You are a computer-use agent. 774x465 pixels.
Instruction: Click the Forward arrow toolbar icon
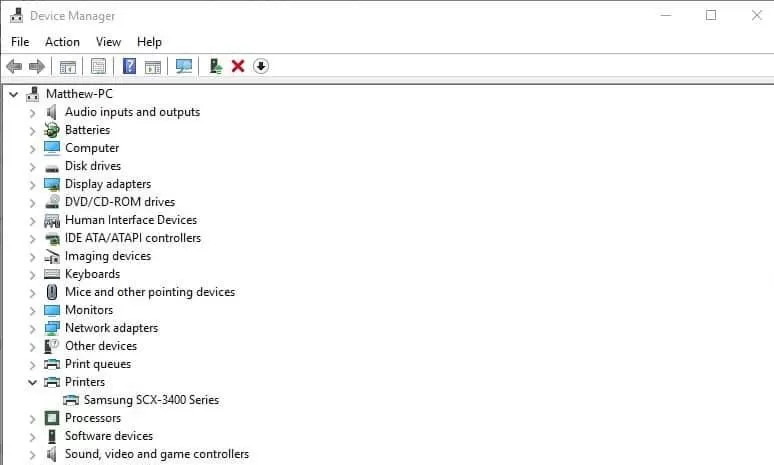coord(37,66)
